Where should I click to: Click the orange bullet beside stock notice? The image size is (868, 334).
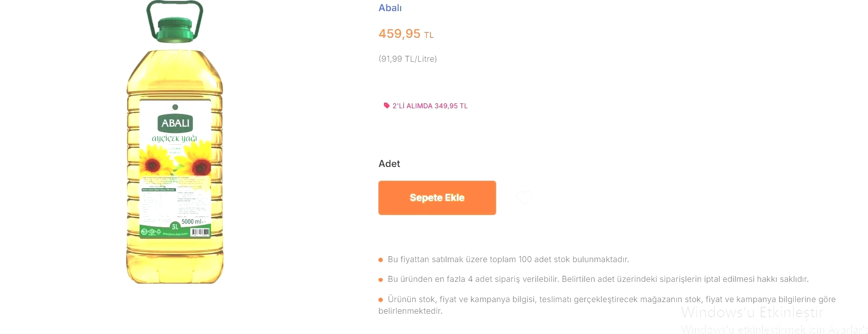(381, 260)
